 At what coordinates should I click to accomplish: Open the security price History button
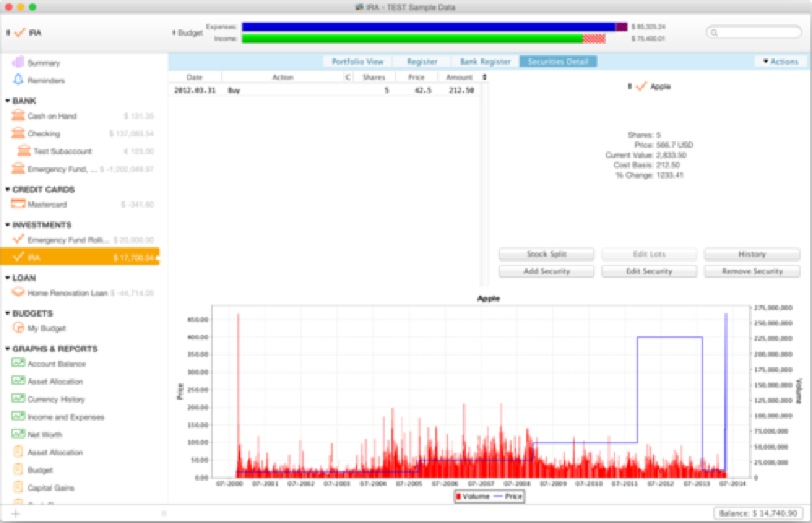pyautogui.click(x=752, y=254)
